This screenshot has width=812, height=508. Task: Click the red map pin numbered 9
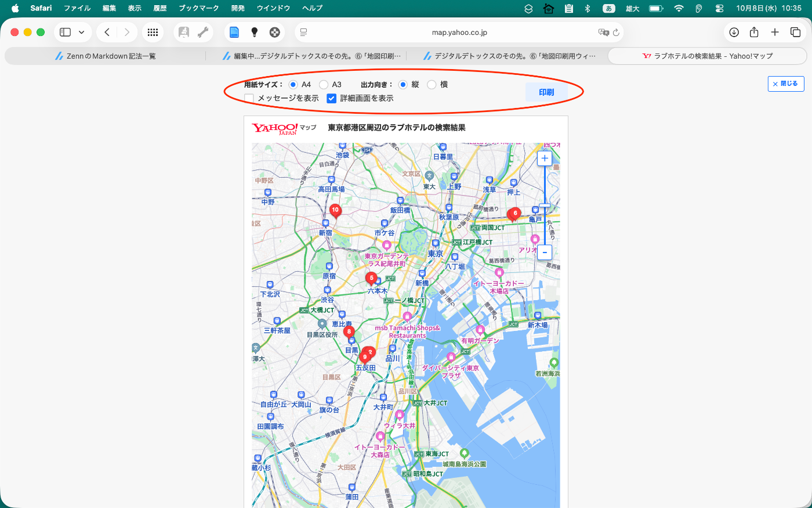(365, 357)
